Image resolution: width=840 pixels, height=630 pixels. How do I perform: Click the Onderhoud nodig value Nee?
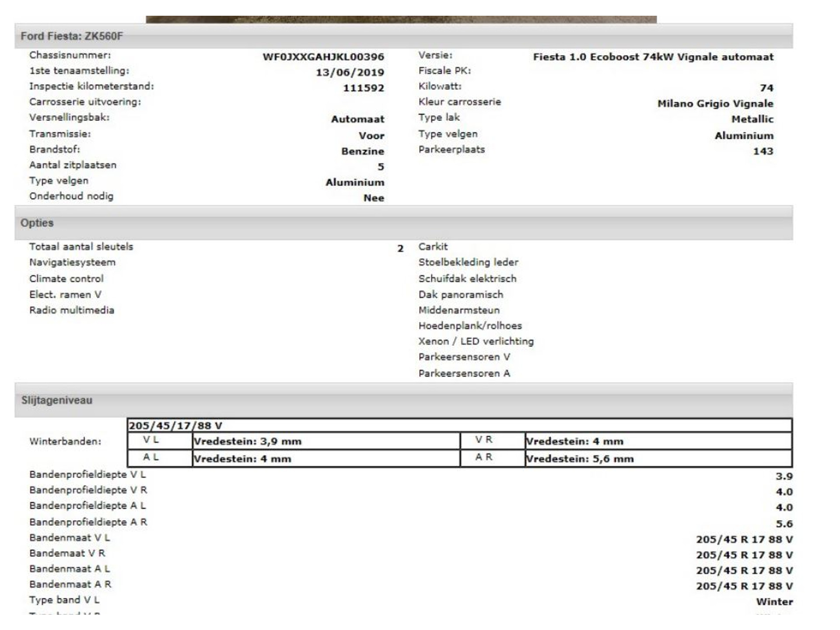[374, 198]
